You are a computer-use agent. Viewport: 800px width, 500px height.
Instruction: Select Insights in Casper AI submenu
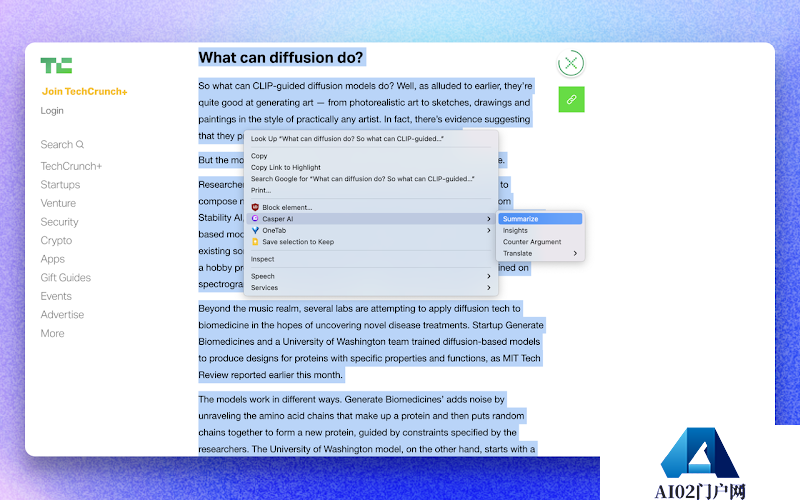click(x=540, y=230)
